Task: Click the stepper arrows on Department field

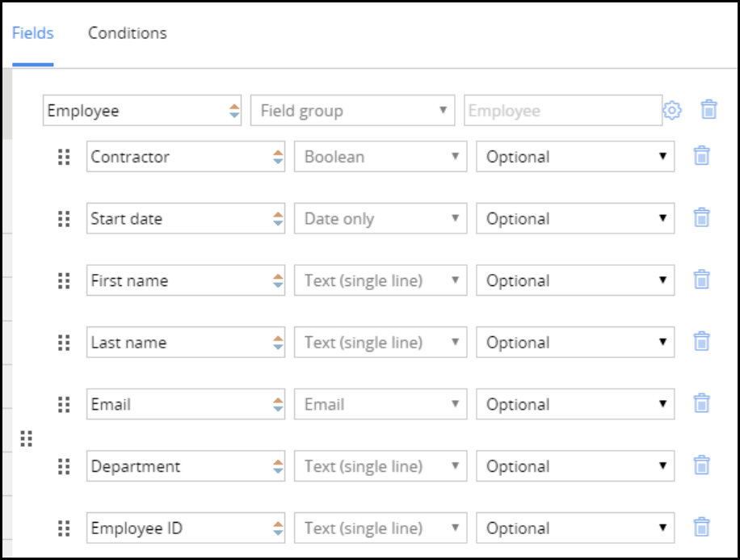Action: click(278, 466)
